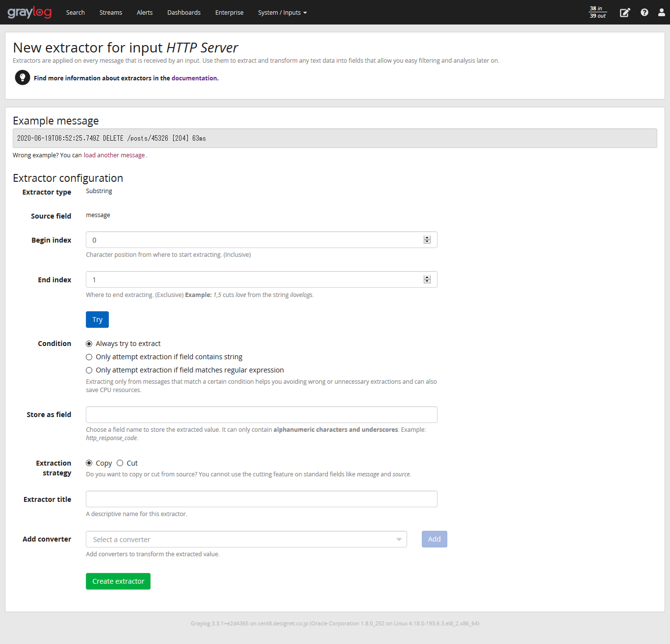Image resolution: width=670 pixels, height=644 pixels.
Task: Select the Copy extraction strategy
Action: click(x=89, y=463)
